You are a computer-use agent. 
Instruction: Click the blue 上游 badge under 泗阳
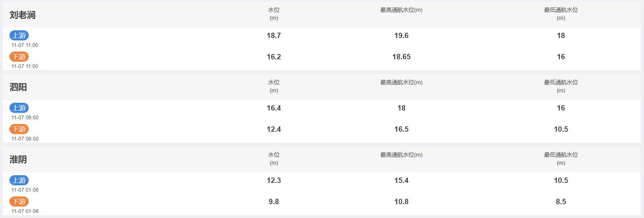[19, 108]
